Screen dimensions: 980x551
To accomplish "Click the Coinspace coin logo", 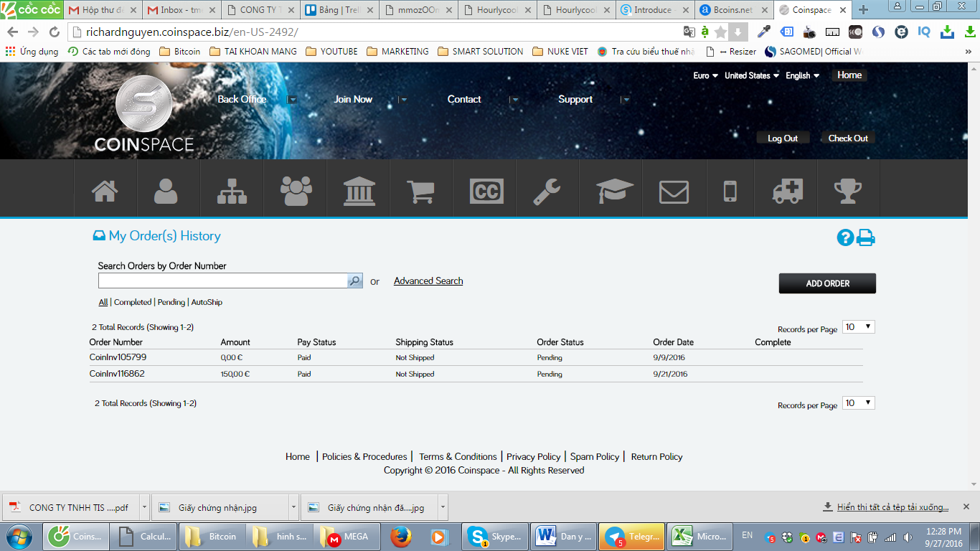I will pos(143,104).
